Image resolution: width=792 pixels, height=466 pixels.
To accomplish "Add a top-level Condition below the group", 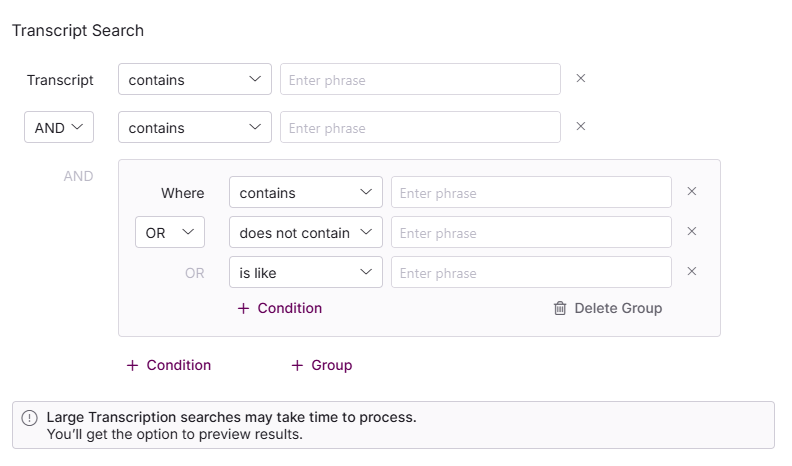I will (x=169, y=365).
